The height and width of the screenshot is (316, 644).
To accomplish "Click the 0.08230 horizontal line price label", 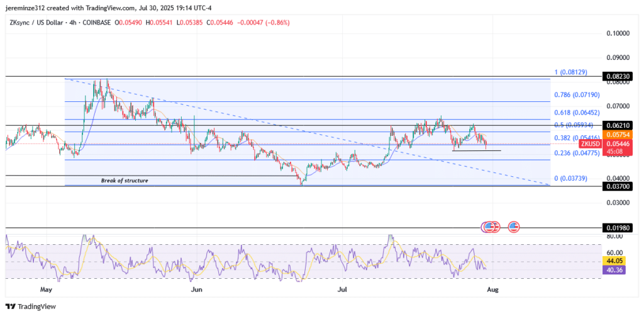I will (618, 76).
